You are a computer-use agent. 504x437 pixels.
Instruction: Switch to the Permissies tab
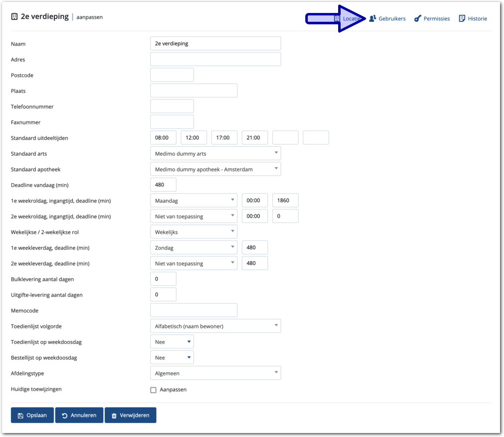(x=436, y=18)
